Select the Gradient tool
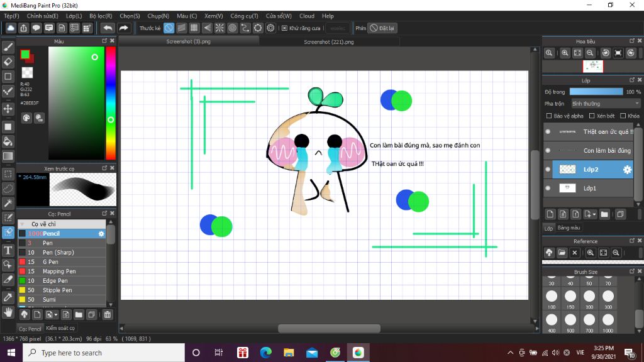This screenshot has width=644, height=362. coord(8,156)
